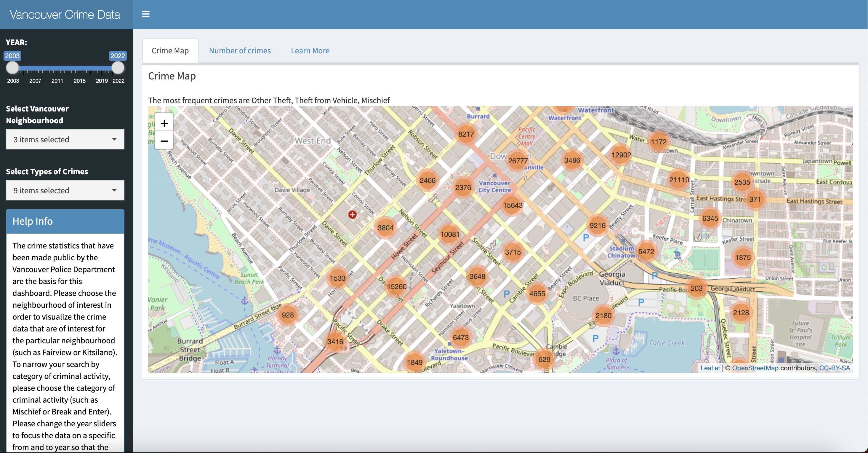Click the 2022 year slider handle
The height and width of the screenshot is (453, 868).
(118, 68)
